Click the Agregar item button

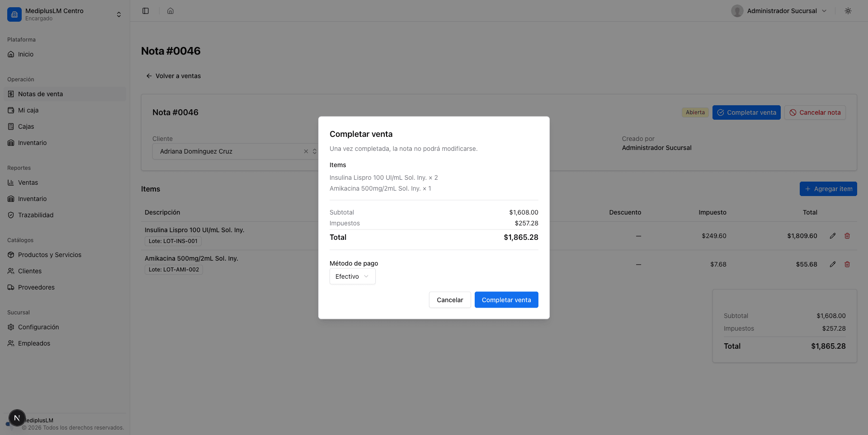828,189
